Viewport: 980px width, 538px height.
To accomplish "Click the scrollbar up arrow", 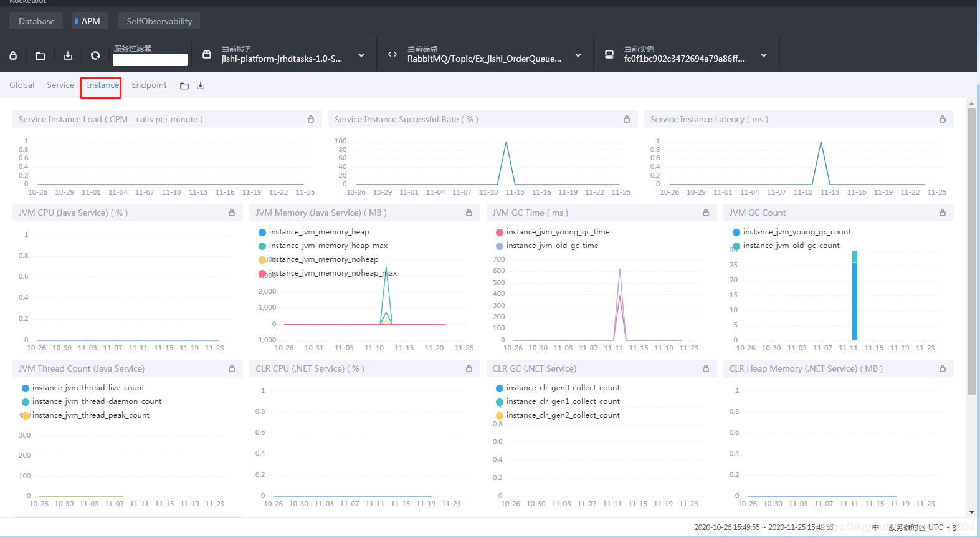I will point(971,103).
